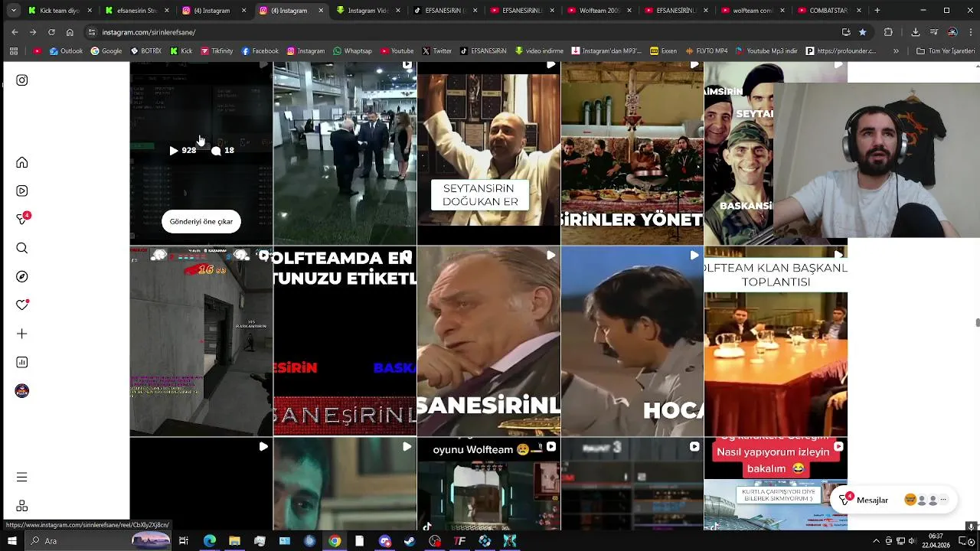
Task: Open Instagram logo in sidebar
Action: (x=22, y=80)
